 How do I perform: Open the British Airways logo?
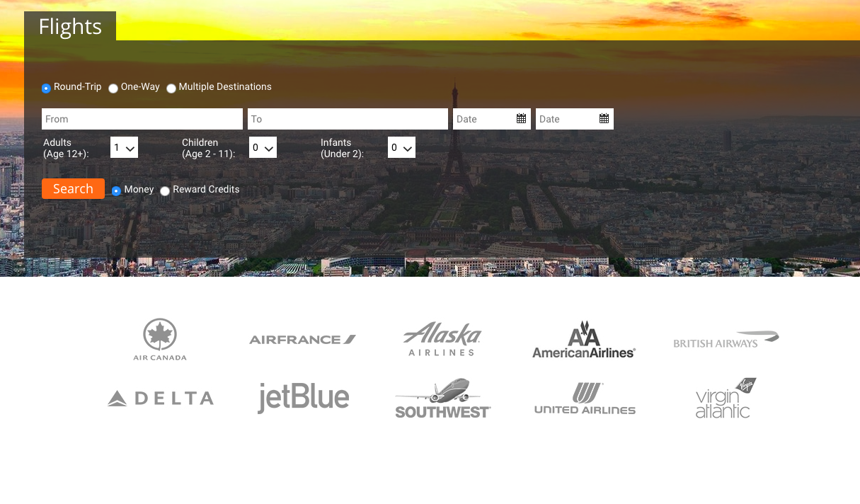(726, 339)
